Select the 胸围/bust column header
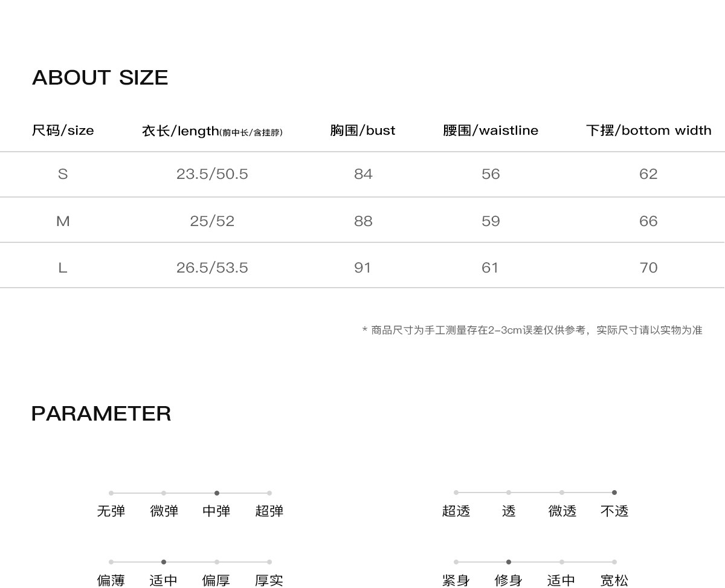This screenshot has width=725, height=588. click(x=362, y=131)
